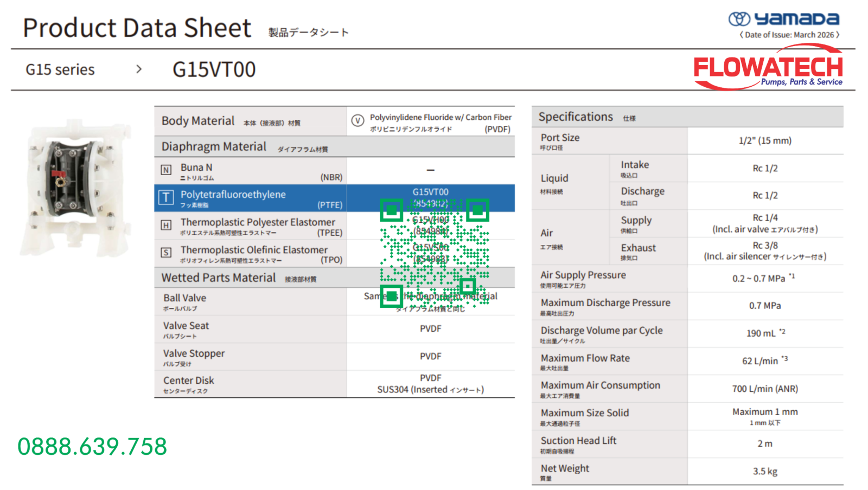Click the Supply Rc 1/4 value
The height and width of the screenshot is (490, 868).
click(x=765, y=218)
